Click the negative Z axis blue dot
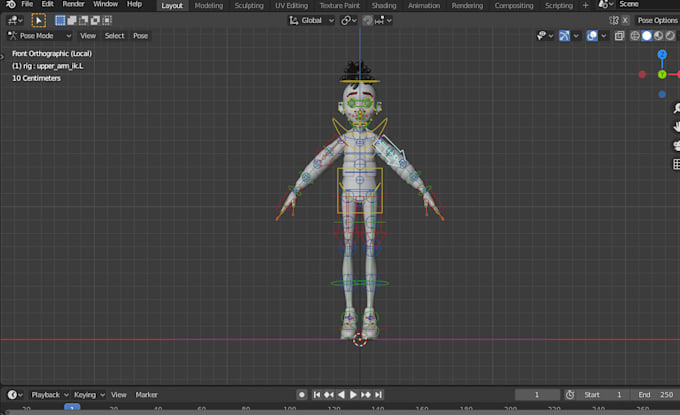This screenshot has height=415, width=680. pyautogui.click(x=662, y=94)
